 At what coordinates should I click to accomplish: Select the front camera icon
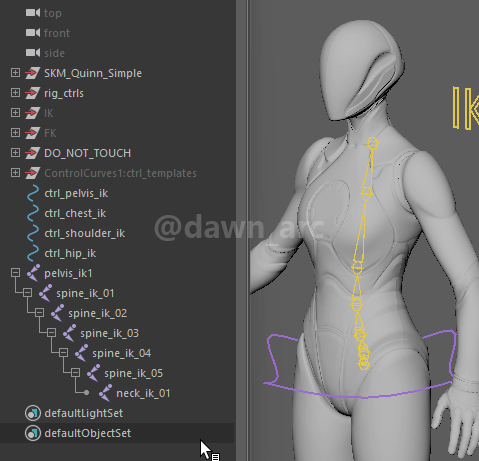coord(33,33)
